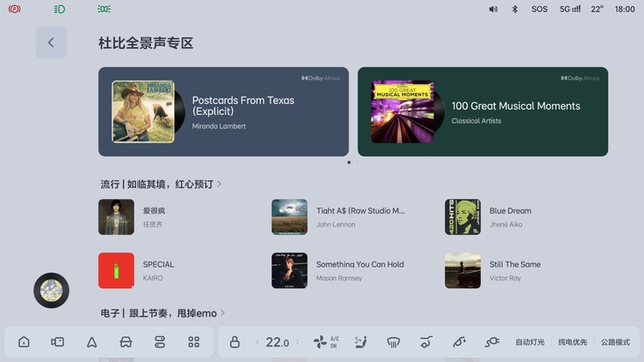Toggle 自动灯光 auto lights
The height and width of the screenshot is (362, 644).
pos(530,342)
